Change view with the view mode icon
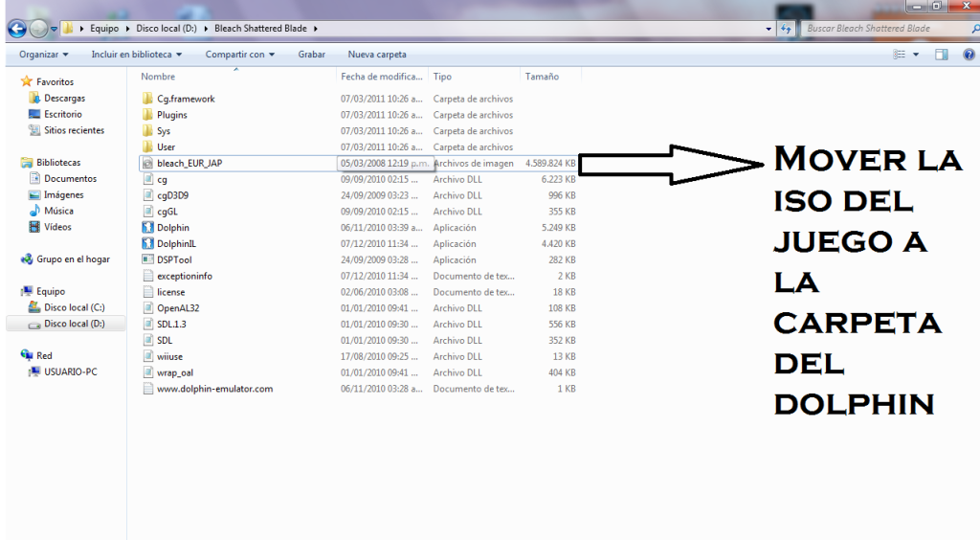Viewport: 980px width, 540px height. pos(900,55)
